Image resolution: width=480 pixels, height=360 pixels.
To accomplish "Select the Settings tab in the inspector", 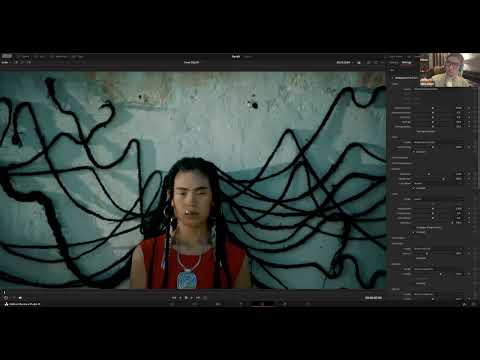I will (406, 62).
